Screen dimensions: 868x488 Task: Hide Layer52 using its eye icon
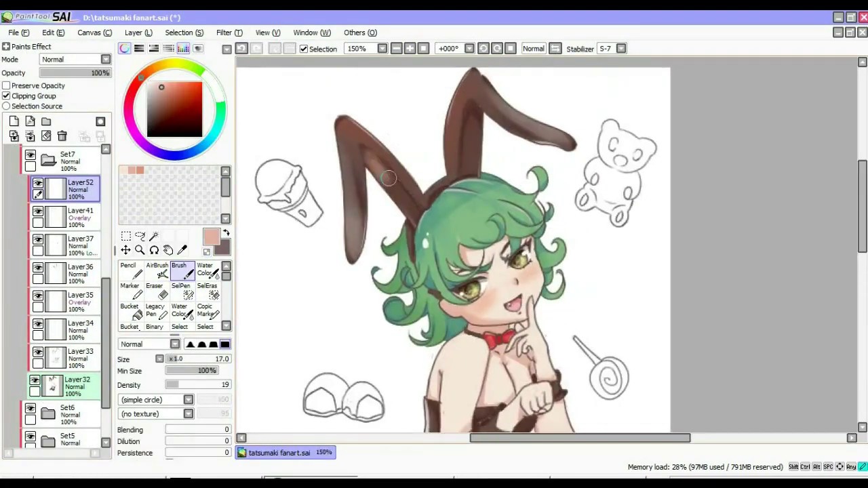pyautogui.click(x=38, y=183)
